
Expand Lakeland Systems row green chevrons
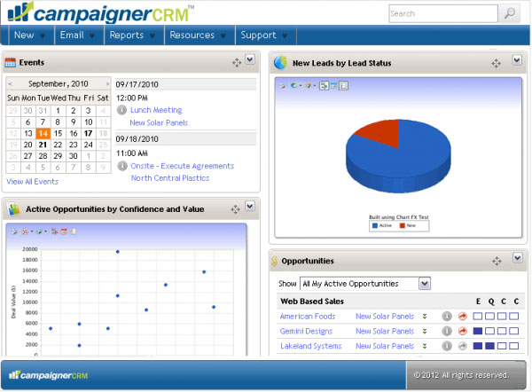425,346
